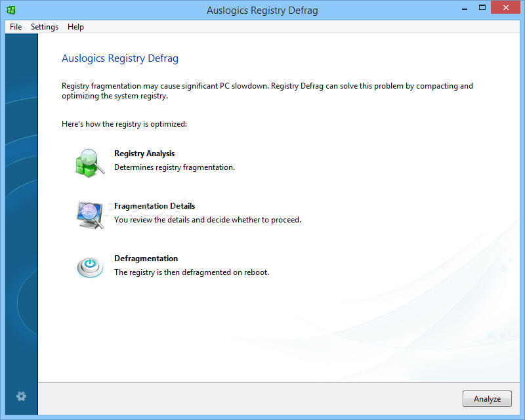Click the 'Registry Analysis' heading
525x420 pixels.
click(x=144, y=154)
